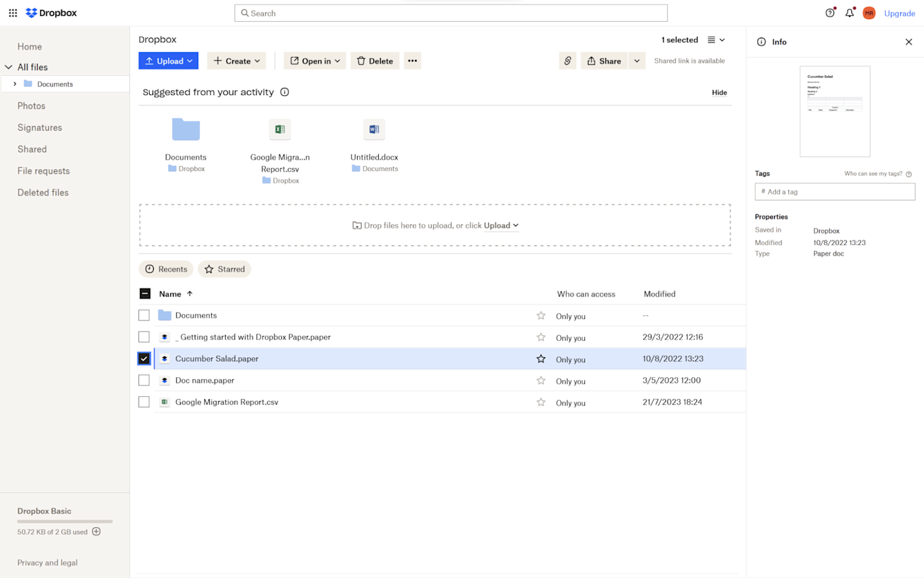
Task: Star the Google Migration Report.csv file
Action: click(x=541, y=402)
